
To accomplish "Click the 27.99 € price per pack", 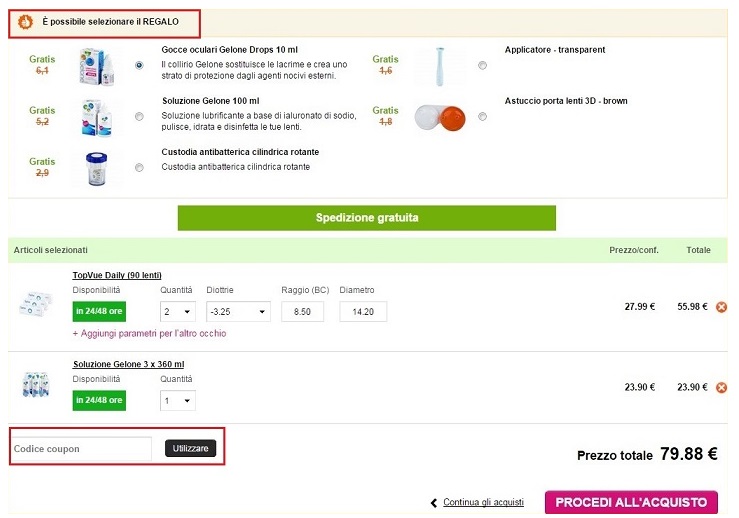I will (x=640, y=307).
